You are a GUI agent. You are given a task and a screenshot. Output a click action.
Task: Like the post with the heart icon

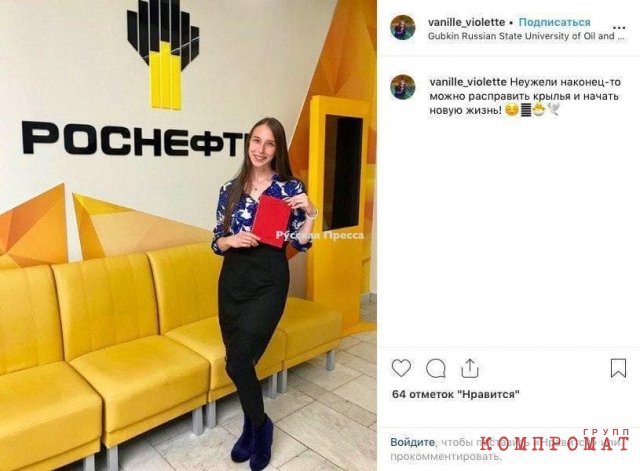click(401, 368)
